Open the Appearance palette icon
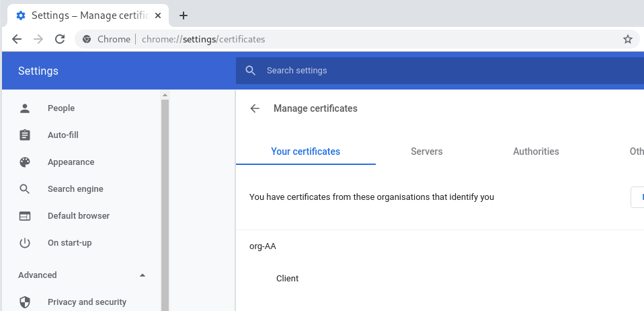 (25, 162)
